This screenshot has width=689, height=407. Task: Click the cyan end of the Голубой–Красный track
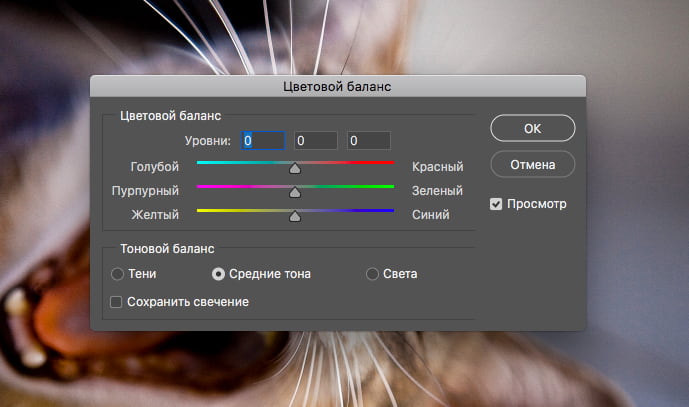pos(201,162)
